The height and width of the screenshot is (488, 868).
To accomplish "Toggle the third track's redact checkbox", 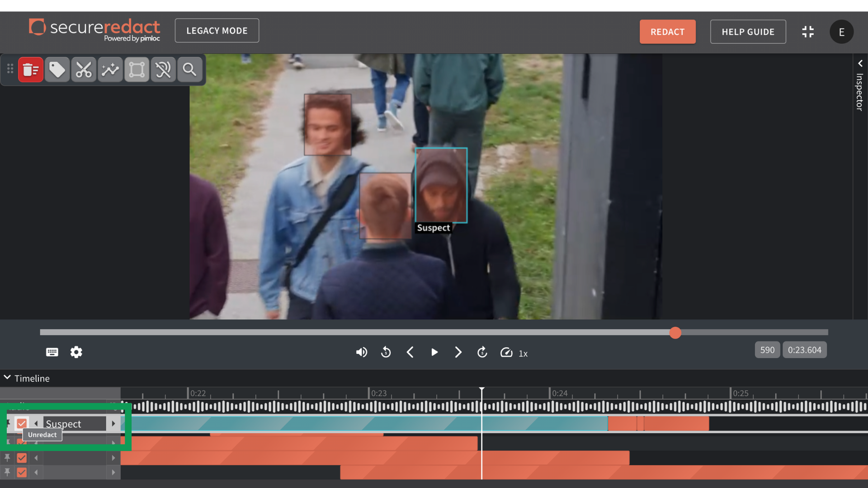I will click(21, 458).
